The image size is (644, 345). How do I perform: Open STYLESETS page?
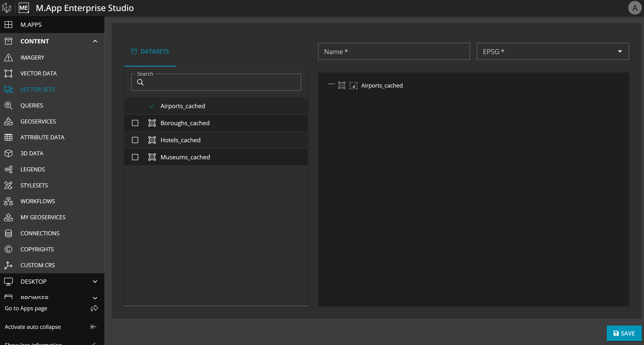34,185
